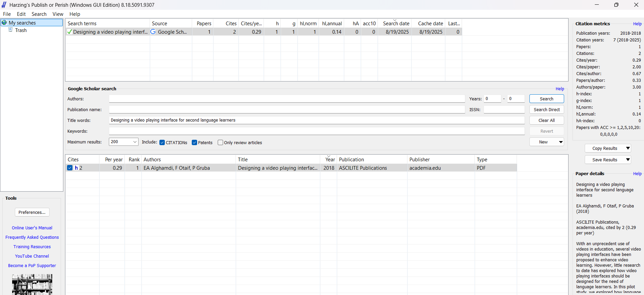
Task: Select Trash tree item
Action: click(x=21, y=30)
